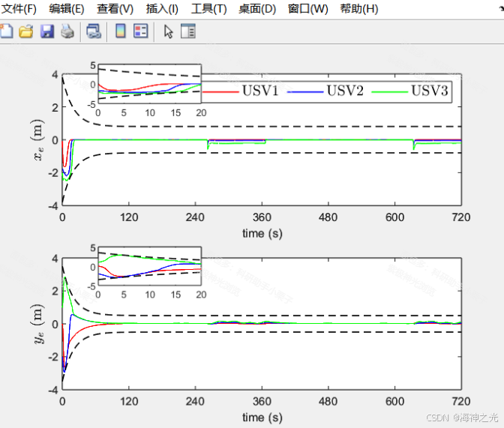504x428 pixels.
Task: Open the 插入(I) menu
Action: [x=162, y=9]
